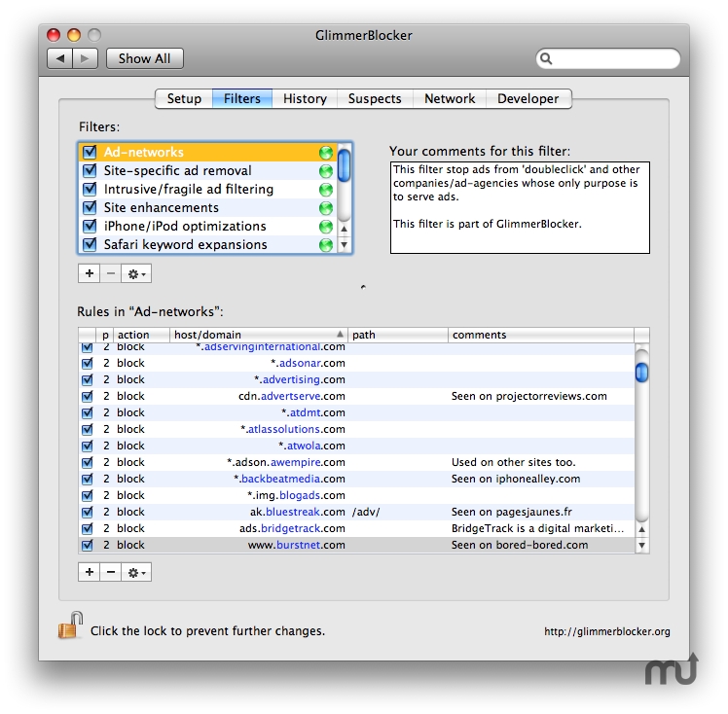Screen dimensions: 728x714
Task: Click the filters list scrollbar thumb
Action: 344,164
